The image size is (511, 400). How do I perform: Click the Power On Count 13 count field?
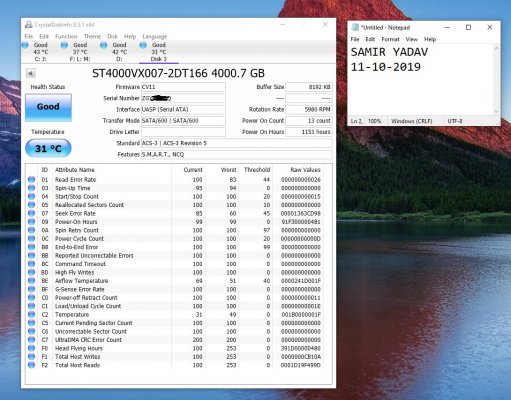(309, 121)
